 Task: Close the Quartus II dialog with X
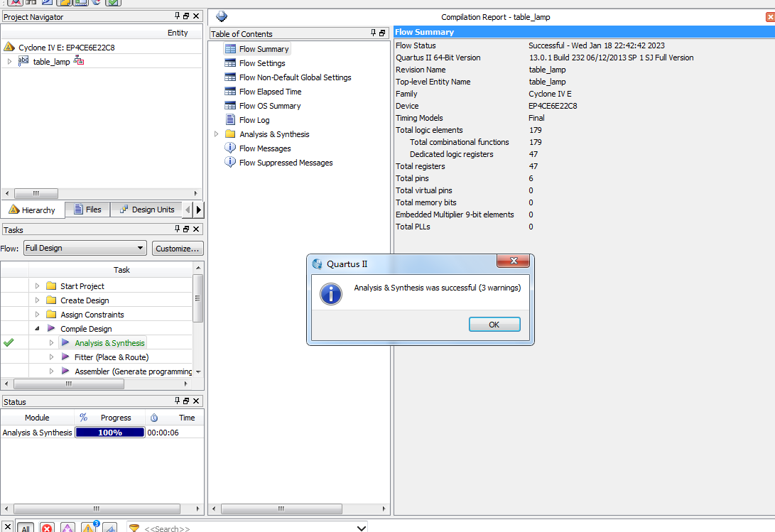coord(513,261)
